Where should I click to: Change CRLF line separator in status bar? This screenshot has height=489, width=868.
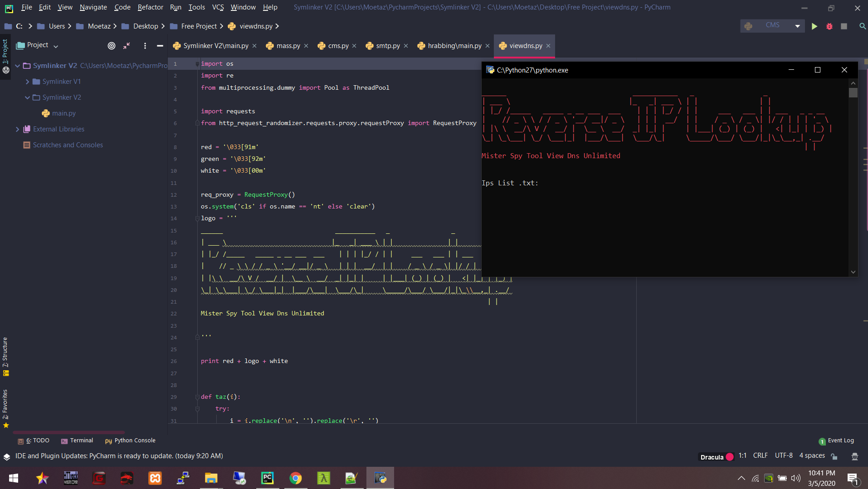(x=761, y=456)
